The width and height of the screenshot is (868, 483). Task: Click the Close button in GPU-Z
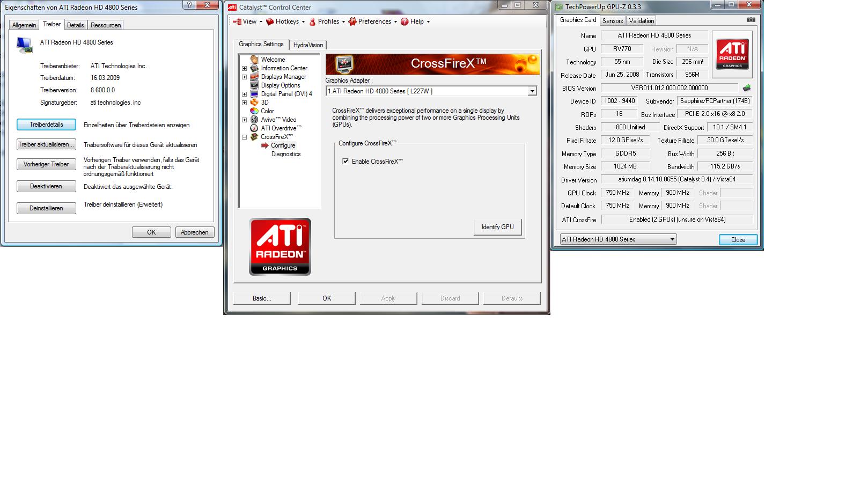click(738, 240)
